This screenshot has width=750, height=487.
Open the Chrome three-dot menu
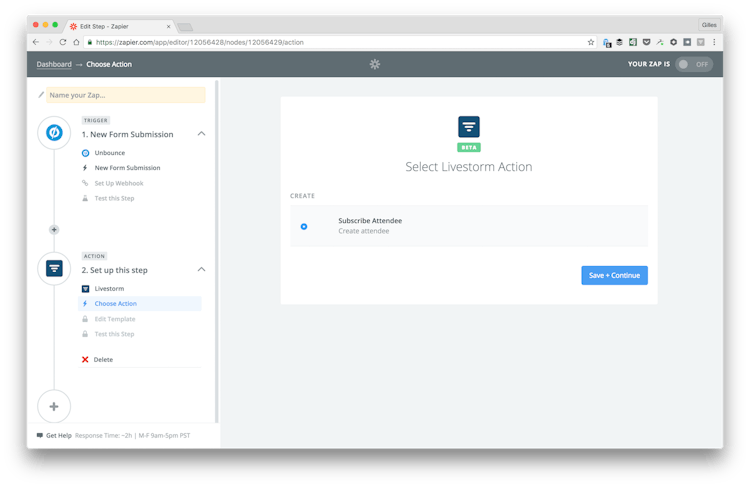tap(714, 42)
